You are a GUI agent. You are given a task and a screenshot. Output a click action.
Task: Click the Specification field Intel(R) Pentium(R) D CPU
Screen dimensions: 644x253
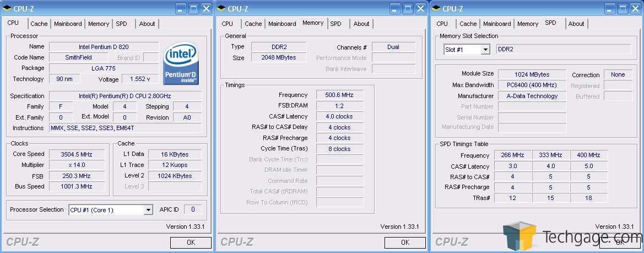[126, 96]
